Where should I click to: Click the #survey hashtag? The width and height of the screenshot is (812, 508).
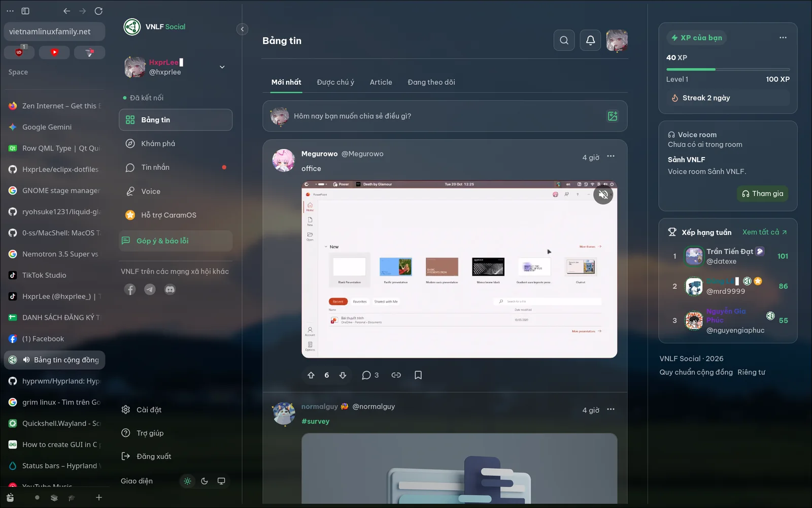[x=315, y=421]
